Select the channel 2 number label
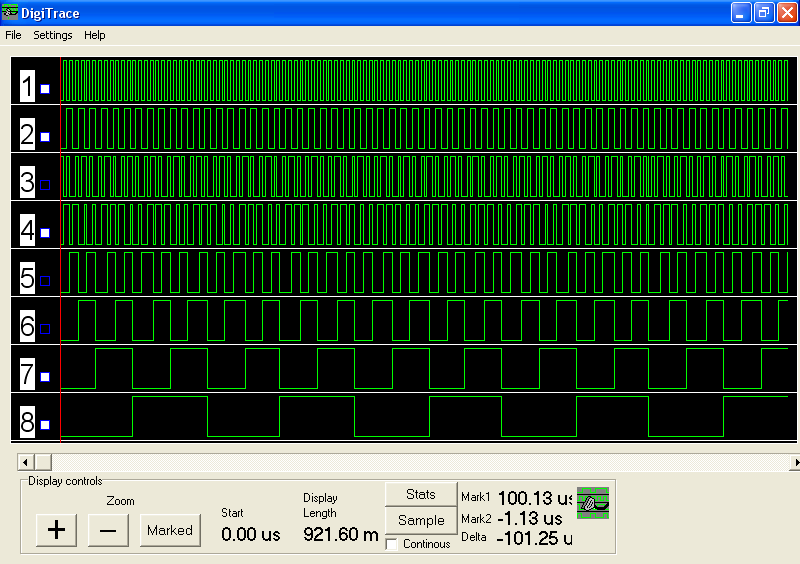 (x=28, y=134)
